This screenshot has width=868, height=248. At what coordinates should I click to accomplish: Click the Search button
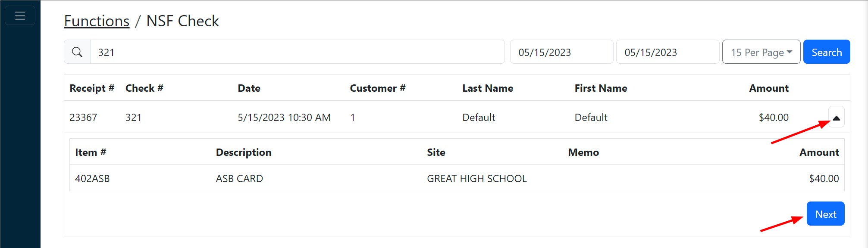pos(826,52)
